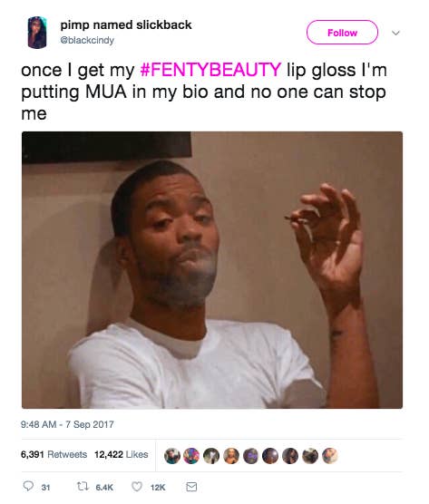This screenshot has width=429, height=504.
Task: Open the @blackcindy handle link
Action: click(87, 40)
